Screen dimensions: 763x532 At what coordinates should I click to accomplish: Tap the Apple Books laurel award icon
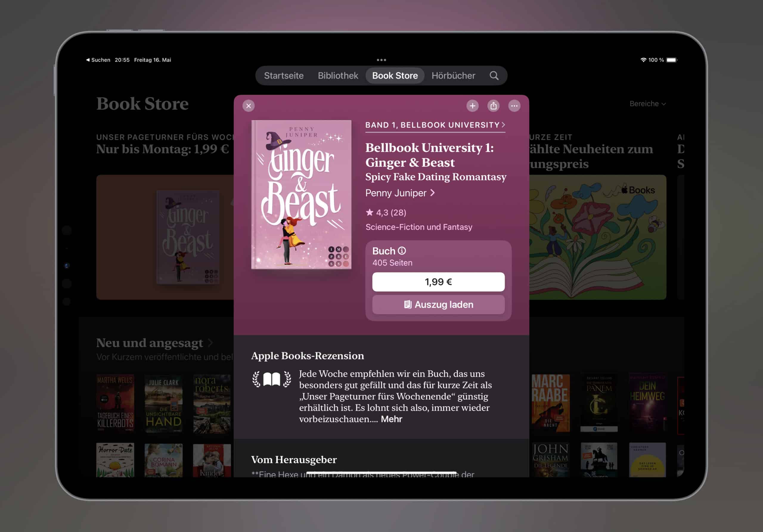click(x=272, y=379)
